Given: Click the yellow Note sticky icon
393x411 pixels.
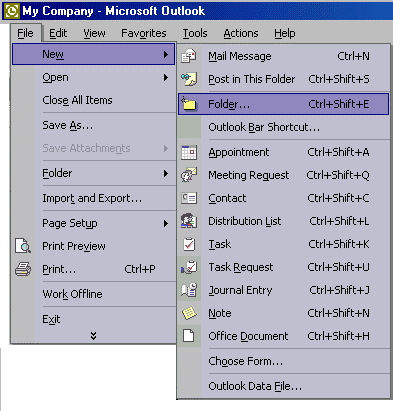Looking at the screenshot, I should click(x=189, y=313).
